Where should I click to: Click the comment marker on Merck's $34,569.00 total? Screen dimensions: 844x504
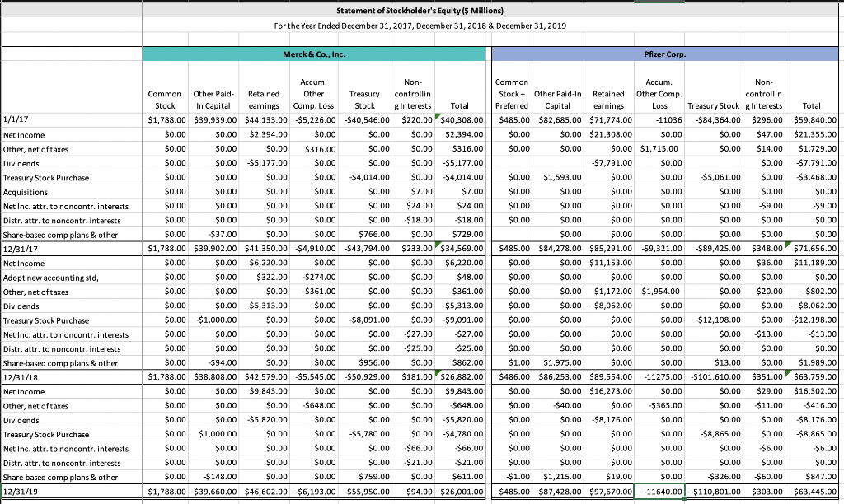436,245
